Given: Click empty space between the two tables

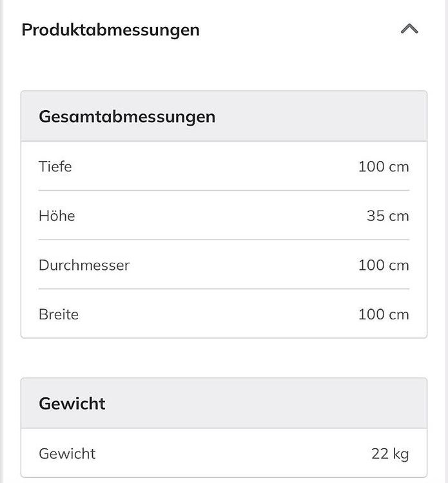Looking at the screenshot, I should [224, 358].
